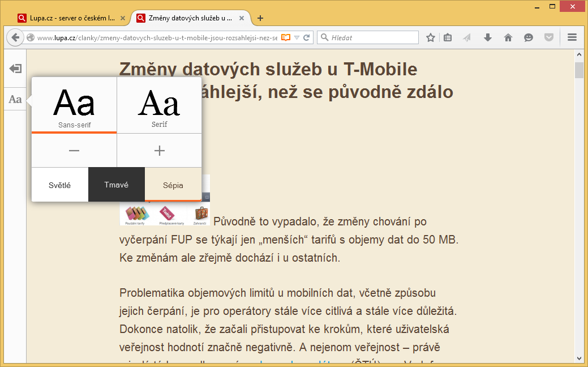
Task: Close the reader view using sidebar arrow
Action: pos(15,69)
